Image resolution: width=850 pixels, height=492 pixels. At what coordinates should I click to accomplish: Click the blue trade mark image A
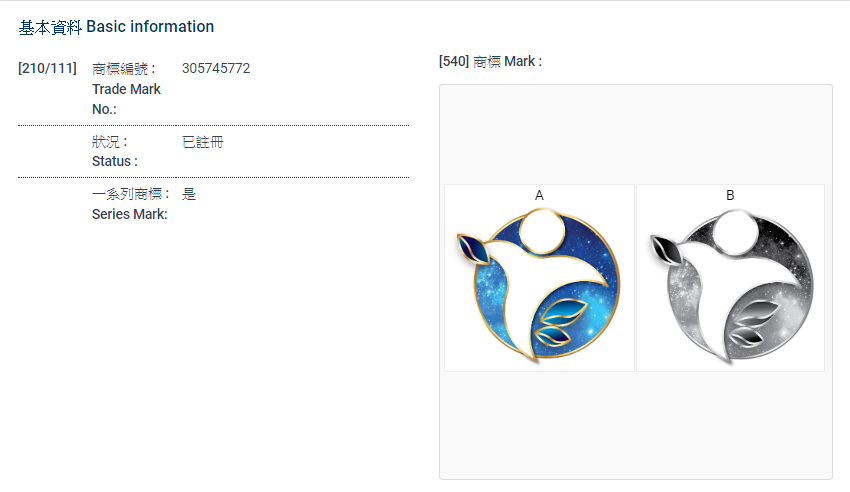tap(539, 285)
